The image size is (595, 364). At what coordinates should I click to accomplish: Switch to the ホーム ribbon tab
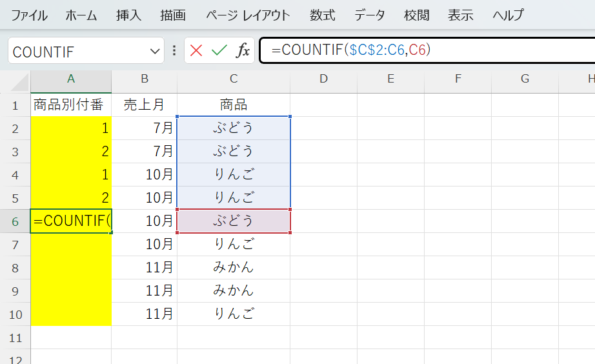pyautogui.click(x=81, y=15)
